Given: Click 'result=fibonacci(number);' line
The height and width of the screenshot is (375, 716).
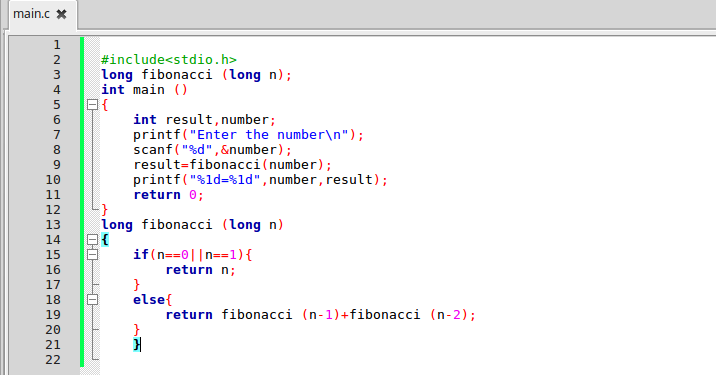Looking at the screenshot, I should (x=232, y=165).
